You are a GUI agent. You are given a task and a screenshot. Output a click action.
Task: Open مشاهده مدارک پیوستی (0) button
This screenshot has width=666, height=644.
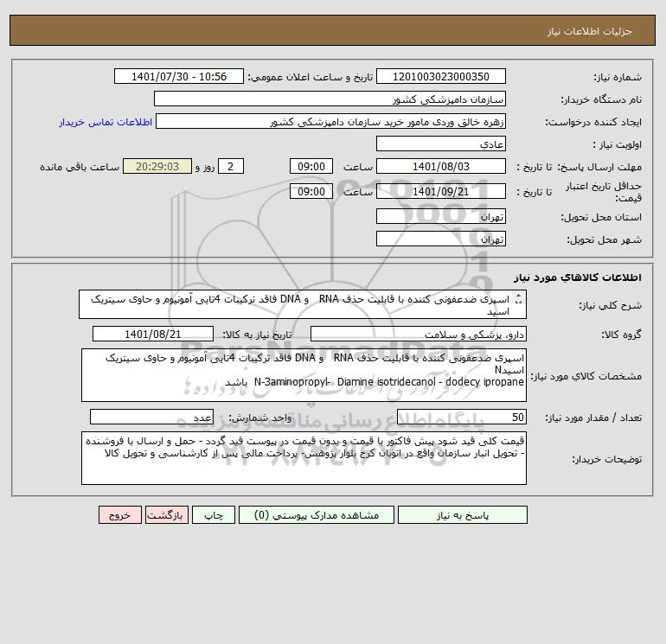(x=317, y=515)
